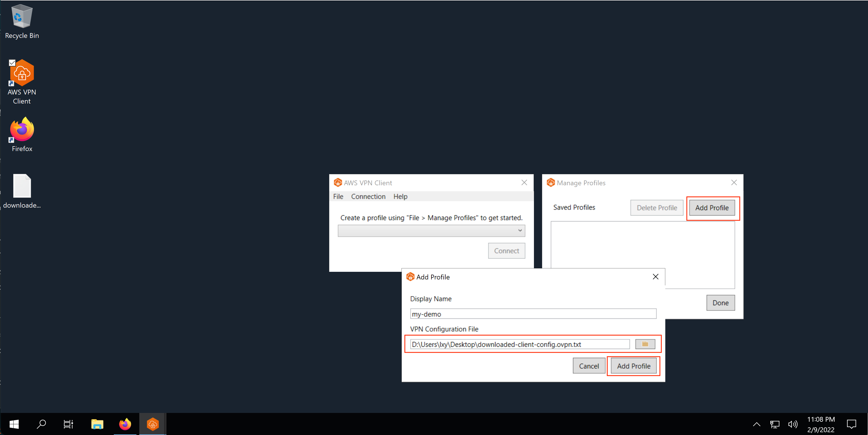Click the "VPN Configuration File" label

tap(444, 329)
